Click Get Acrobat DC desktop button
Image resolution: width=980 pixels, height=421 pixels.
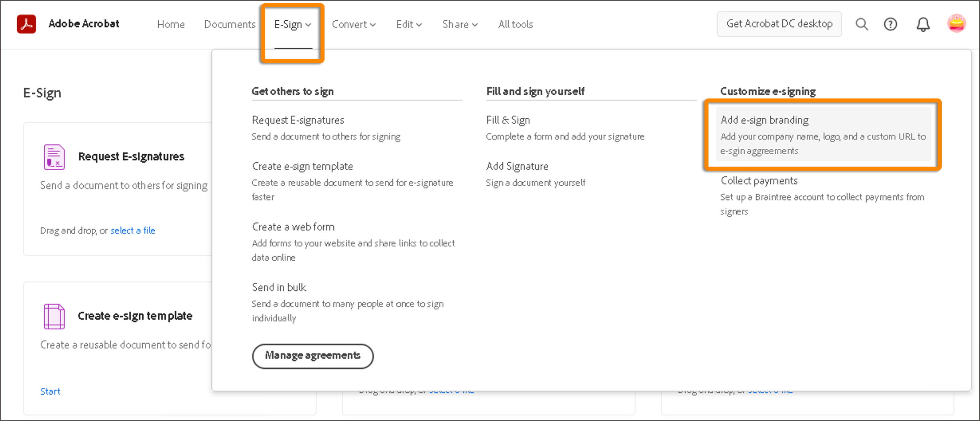tap(779, 24)
